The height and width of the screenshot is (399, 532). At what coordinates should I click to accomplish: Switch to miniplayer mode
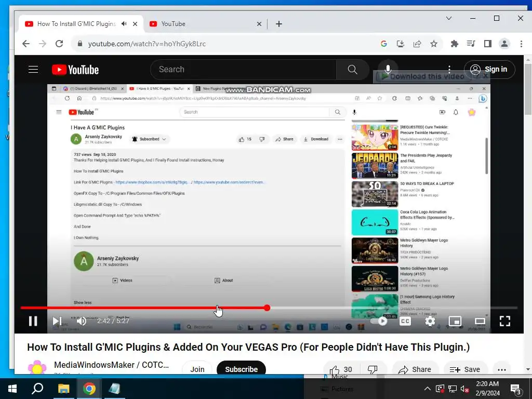[455, 321]
